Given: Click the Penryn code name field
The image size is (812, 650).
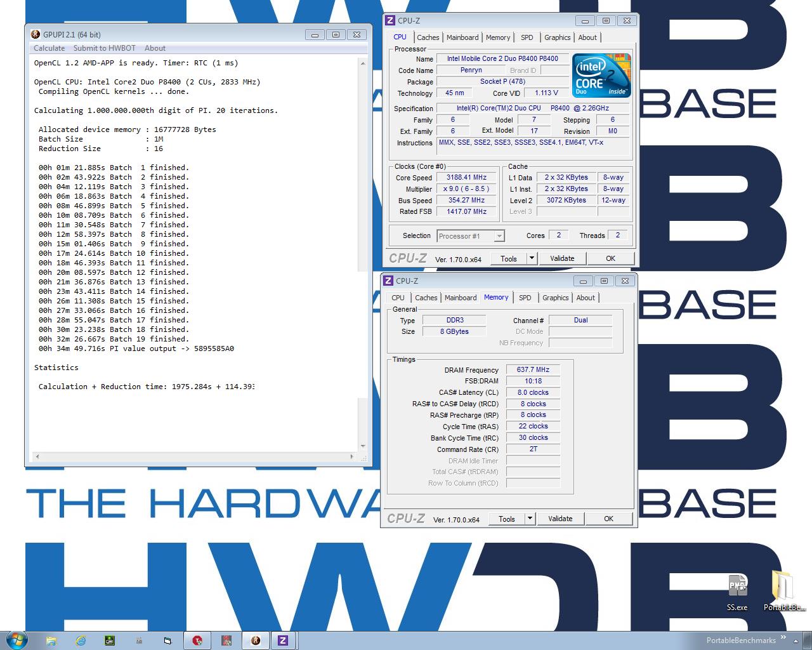Looking at the screenshot, I should (471, 70).
